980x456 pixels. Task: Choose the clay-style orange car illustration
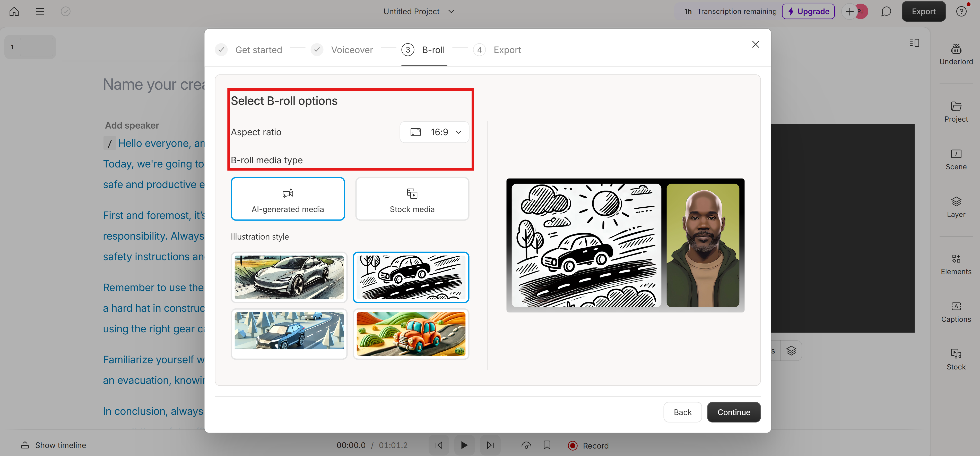click(x=411, y=334)
